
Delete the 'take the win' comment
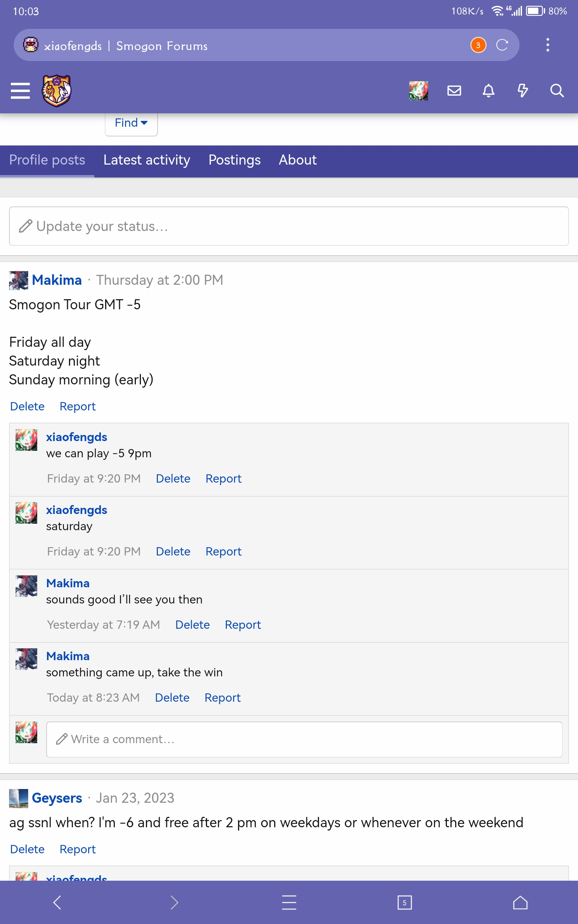tap(172, 698)
